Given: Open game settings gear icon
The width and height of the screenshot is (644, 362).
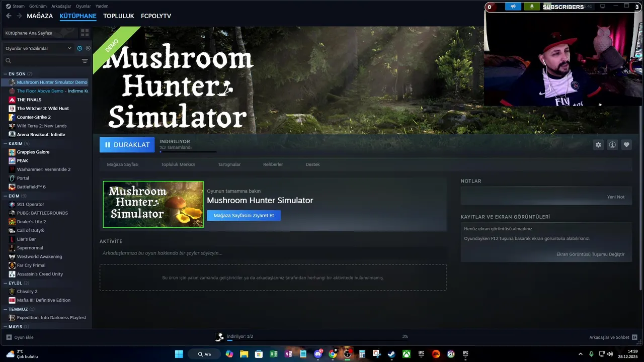Looking at the screenshot, I should 598,145.
